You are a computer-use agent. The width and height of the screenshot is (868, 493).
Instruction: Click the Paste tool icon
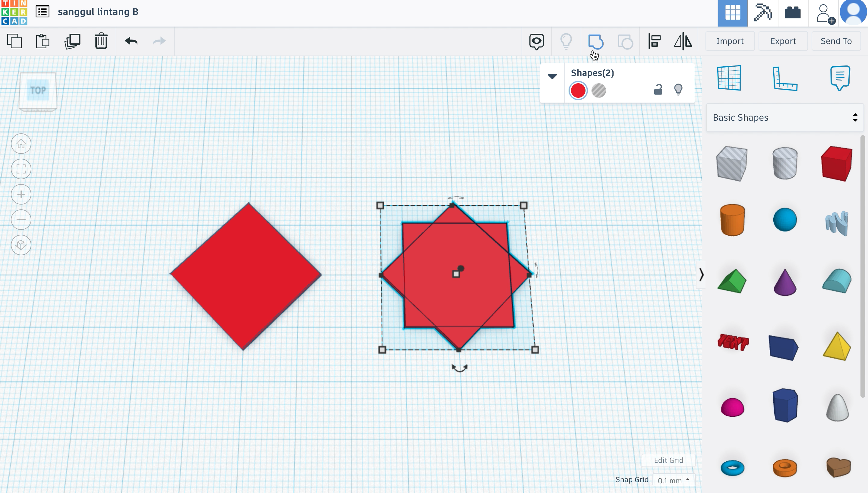point(43,41)
